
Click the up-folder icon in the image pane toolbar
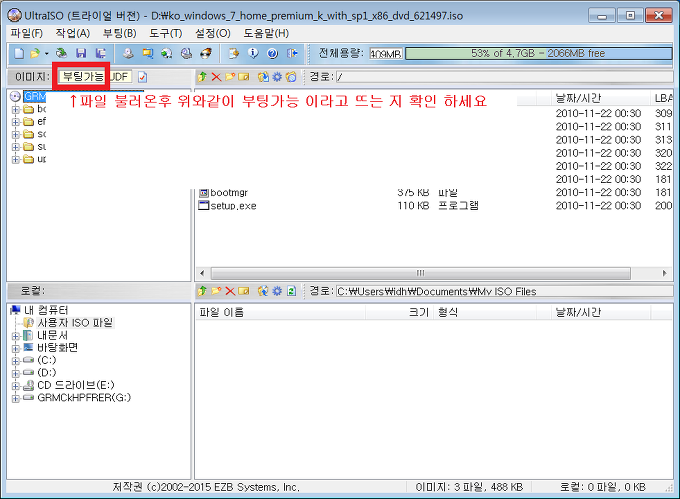[202, 77]
